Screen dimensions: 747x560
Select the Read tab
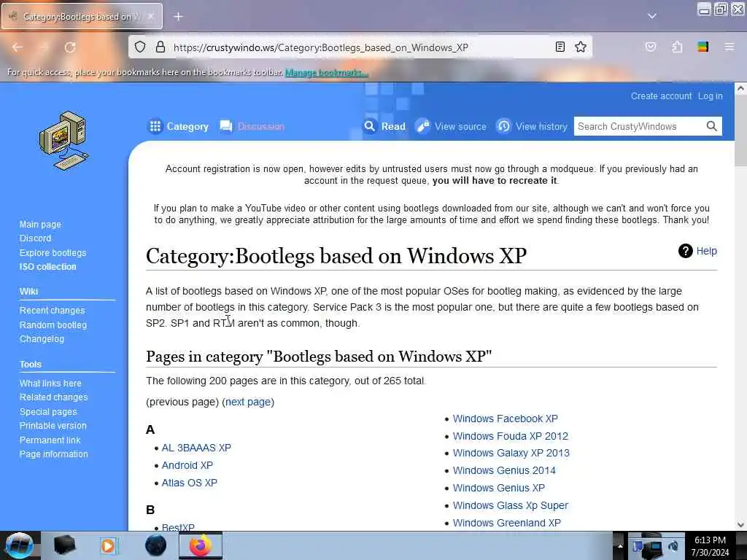coord(384,126)
